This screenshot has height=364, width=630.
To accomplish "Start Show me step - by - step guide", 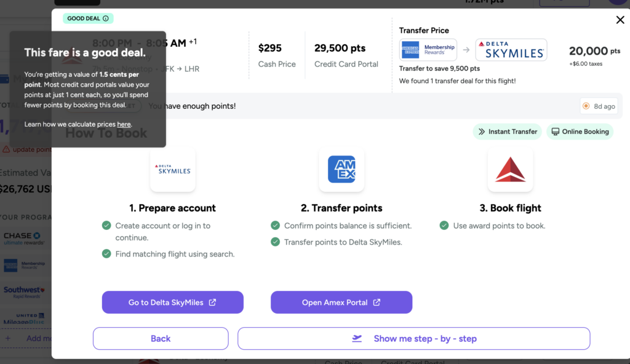I will [x=414, y=338].
